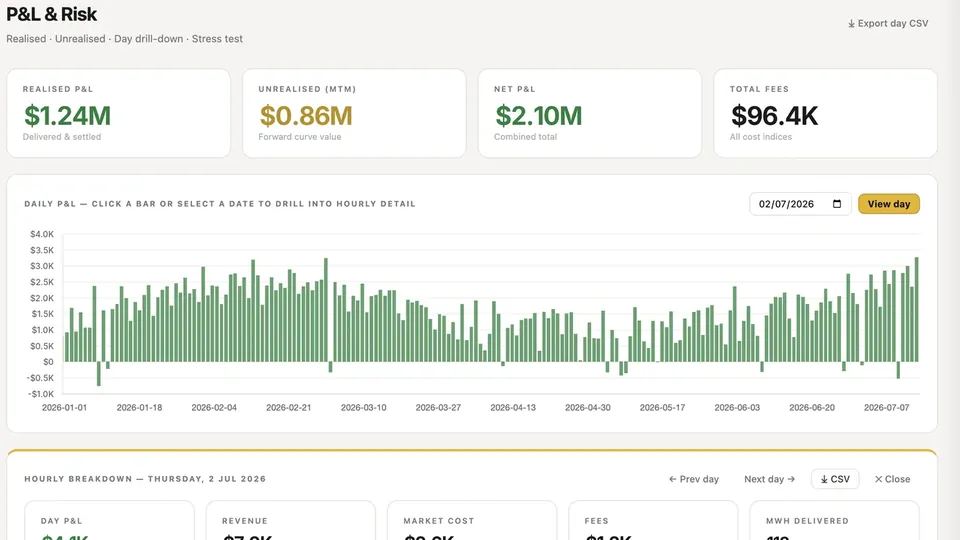The image size is (960, 540).
Task: Close the hourly breakdown panel
Action: click(892, 479)
